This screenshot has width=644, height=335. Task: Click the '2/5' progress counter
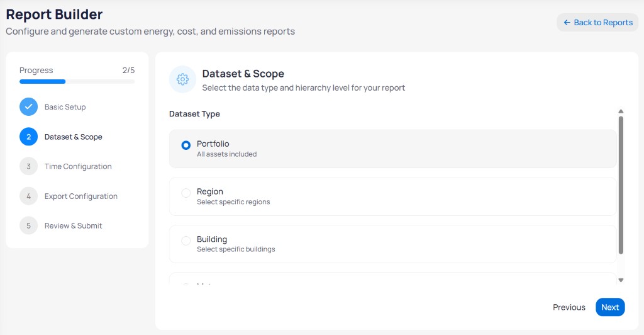128,71
